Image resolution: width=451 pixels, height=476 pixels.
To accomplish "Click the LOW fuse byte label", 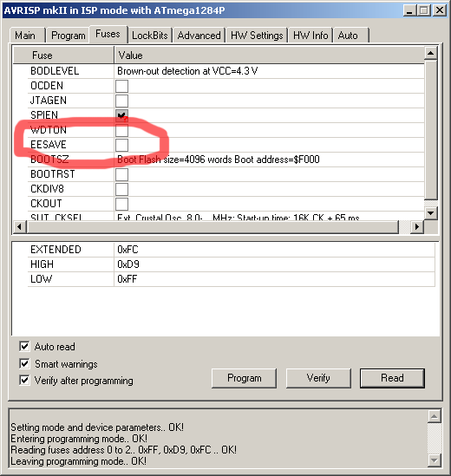I will (x=42, y=279).
